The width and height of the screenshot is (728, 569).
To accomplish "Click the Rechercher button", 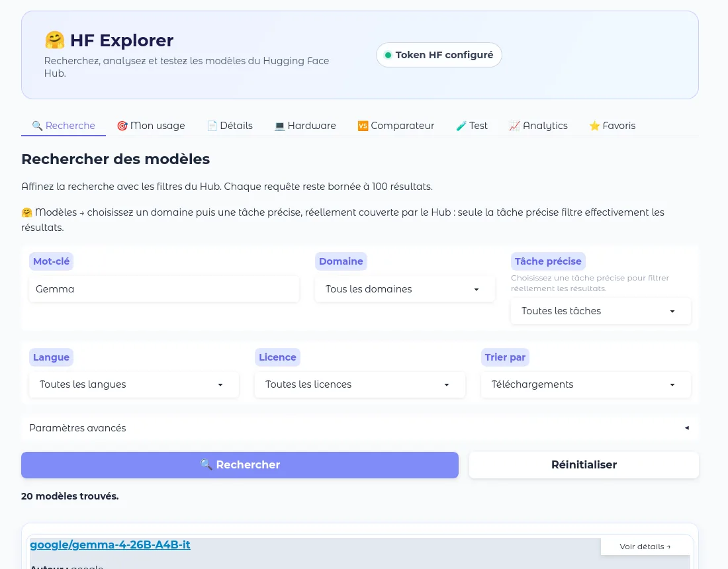I will (240, 465).
